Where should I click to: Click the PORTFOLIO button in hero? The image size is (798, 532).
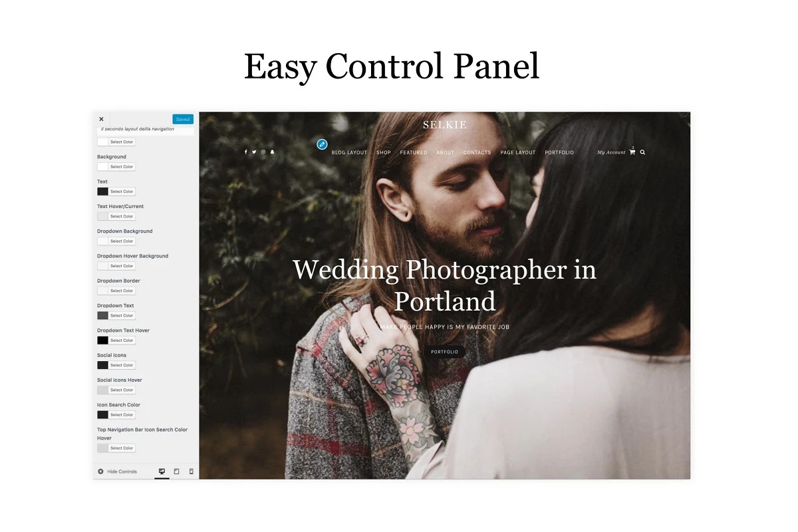[x=444, y=352]
